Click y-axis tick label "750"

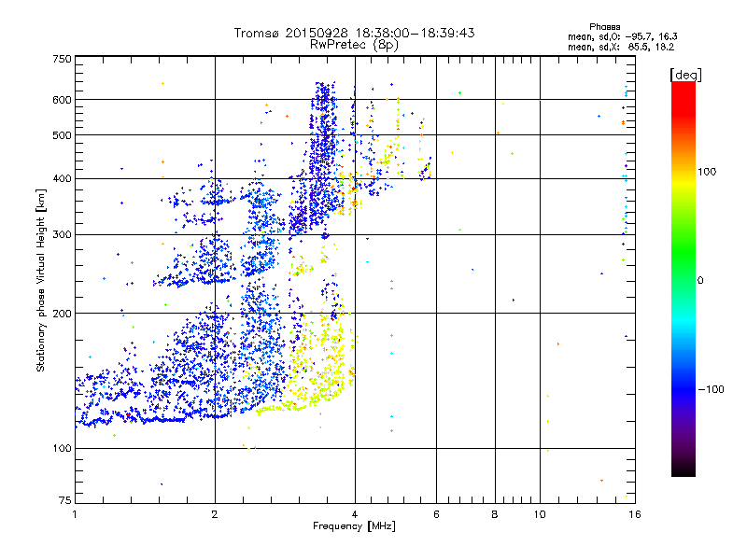[x=62, y=59]
